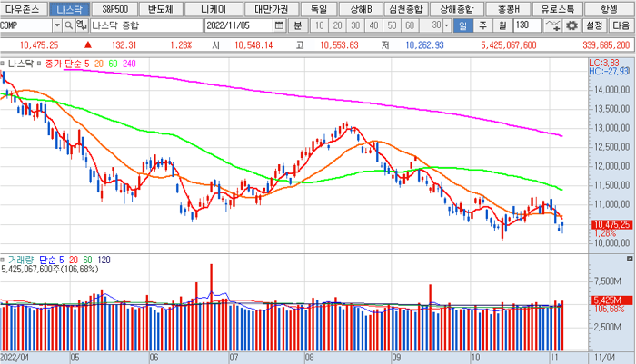Click the 1.28% change percentage in header
The image size is (636, 364).
tap(181, 45)
